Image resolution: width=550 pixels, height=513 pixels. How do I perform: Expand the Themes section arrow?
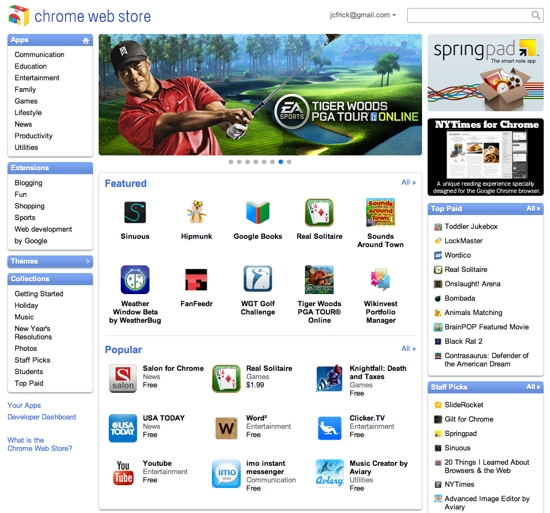pos(87,261)
